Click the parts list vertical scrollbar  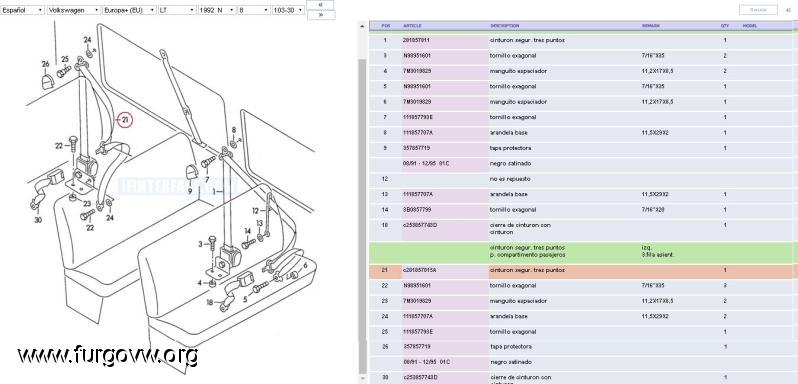pyautogui.click(x=363, y=214)
